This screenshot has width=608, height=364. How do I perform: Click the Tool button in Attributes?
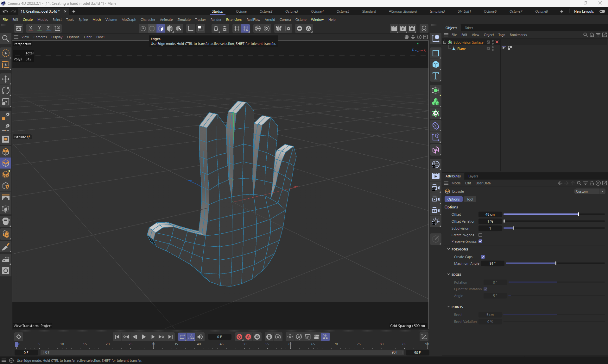(470, 200)
